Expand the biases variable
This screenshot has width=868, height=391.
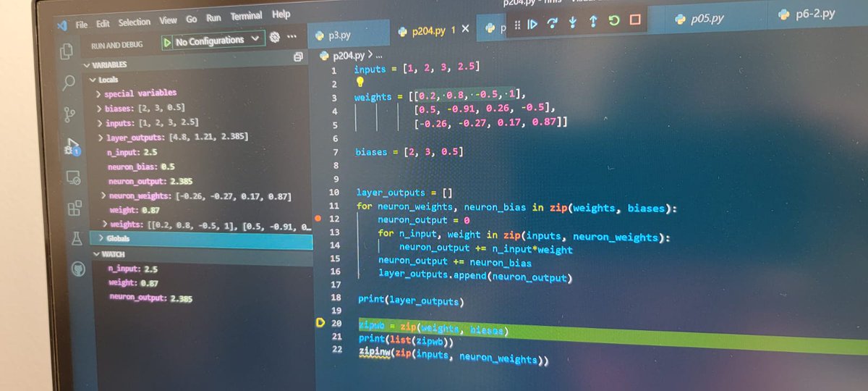coord(100,109)
